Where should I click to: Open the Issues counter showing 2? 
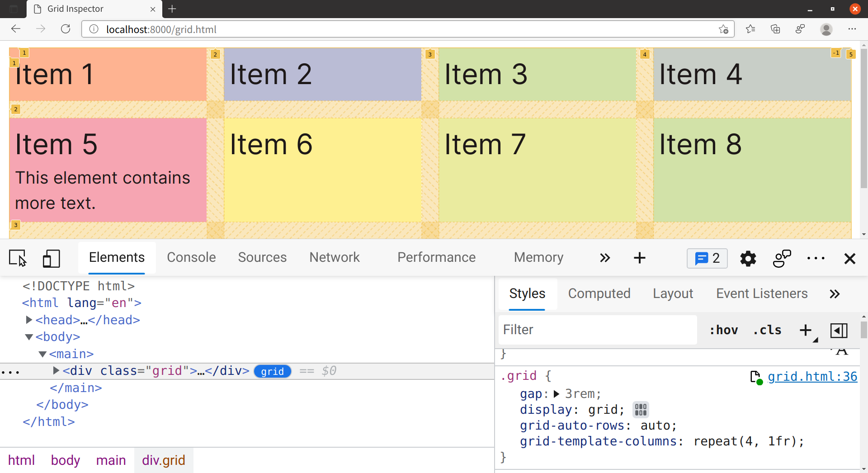tap(707, 258)
